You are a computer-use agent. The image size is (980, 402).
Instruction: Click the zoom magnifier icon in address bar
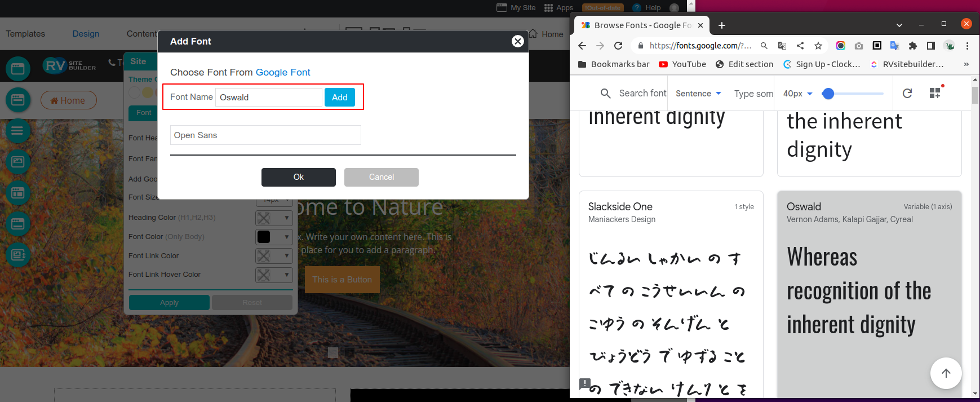pyautogui.click(x=764, y=46)
